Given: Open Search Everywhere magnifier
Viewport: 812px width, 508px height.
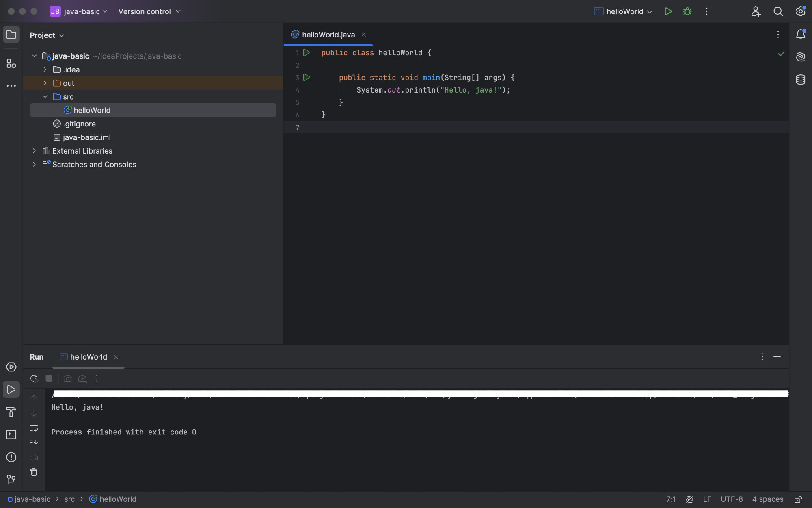Looking at the screenshot, I should tap(778, 11).
